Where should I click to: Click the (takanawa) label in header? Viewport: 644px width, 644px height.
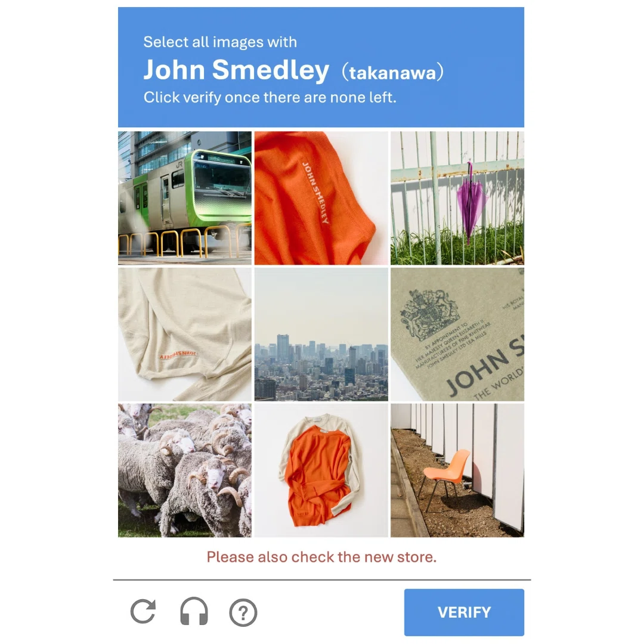pos(393,72)
